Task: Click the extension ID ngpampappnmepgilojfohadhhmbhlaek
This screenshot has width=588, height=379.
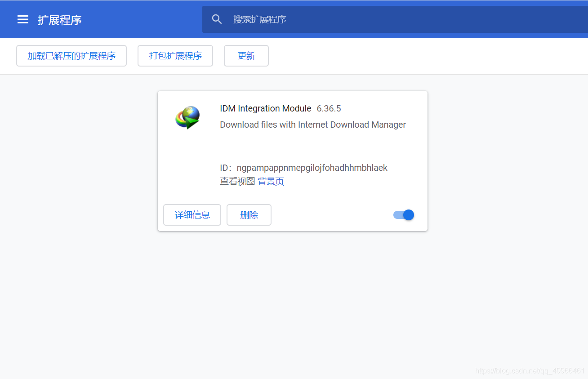Action: 312,168
